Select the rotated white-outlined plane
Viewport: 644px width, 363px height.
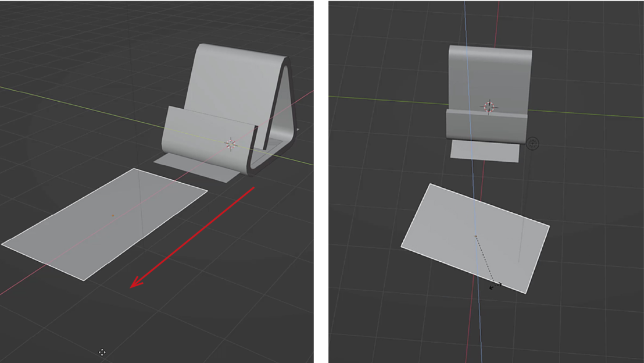[475, 239]
